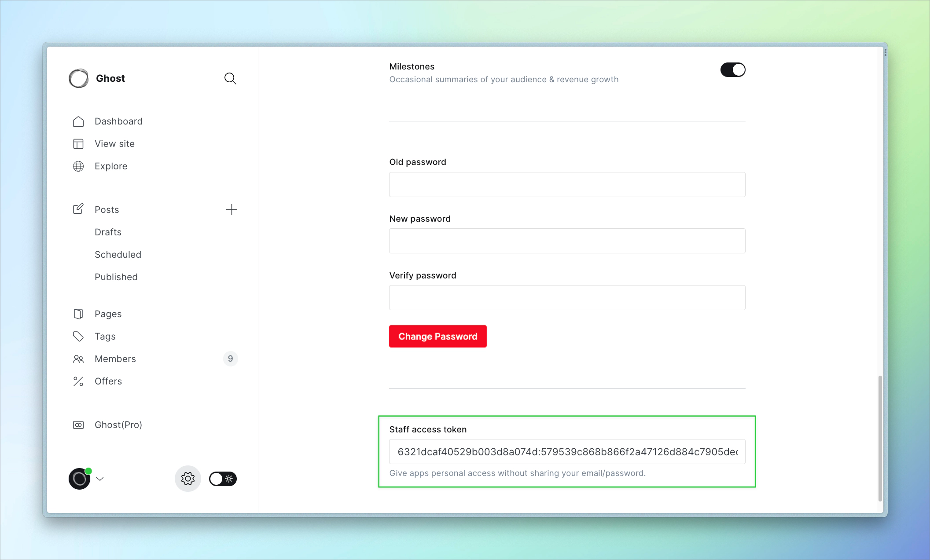Focus the Old password field
The width and height of the screenshot is (930, 560).
[567, 185]
